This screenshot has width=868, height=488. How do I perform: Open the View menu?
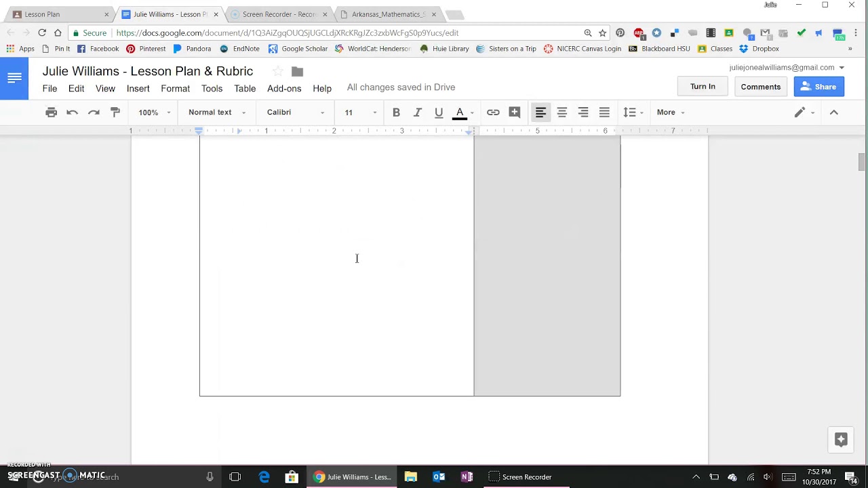[105, 89]
